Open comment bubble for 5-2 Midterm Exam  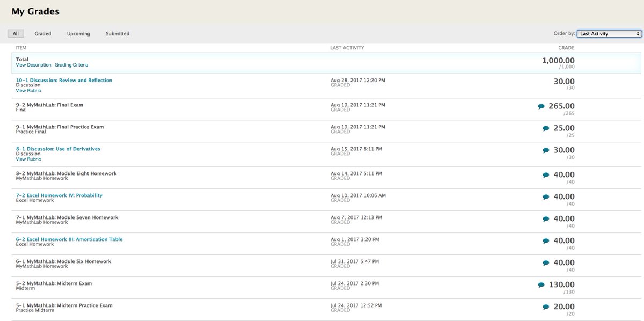pos(541,286)
